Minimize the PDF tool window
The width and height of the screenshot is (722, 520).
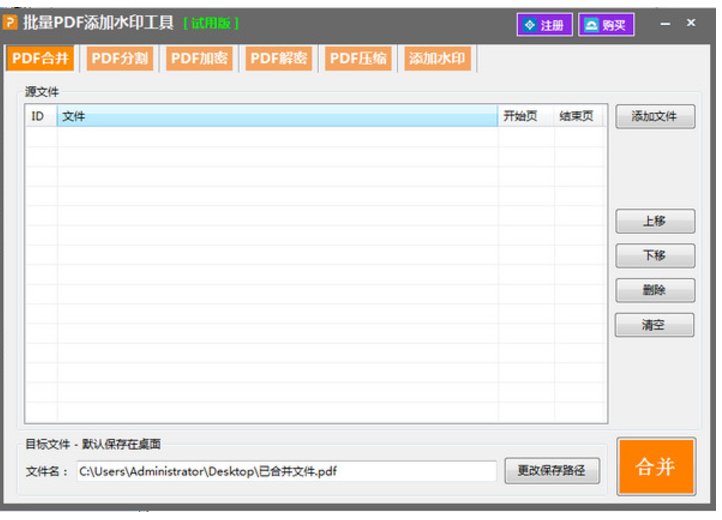665,23
